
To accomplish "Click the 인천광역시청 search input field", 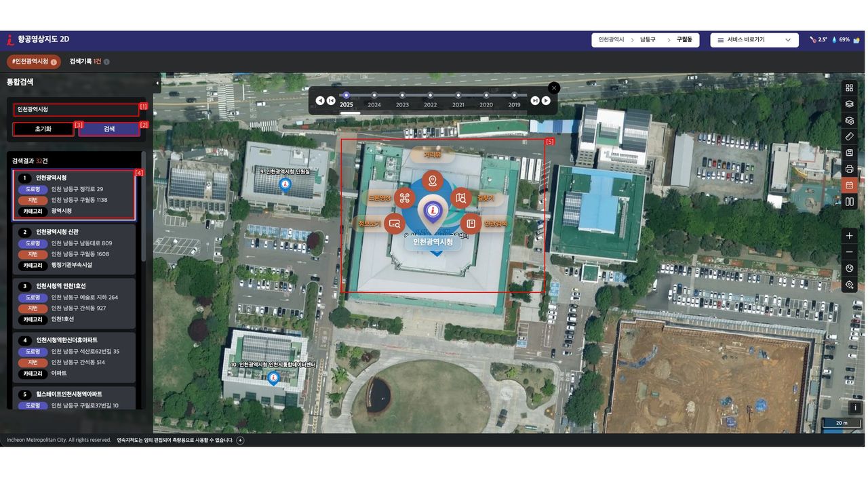I will tap(76, 109).
